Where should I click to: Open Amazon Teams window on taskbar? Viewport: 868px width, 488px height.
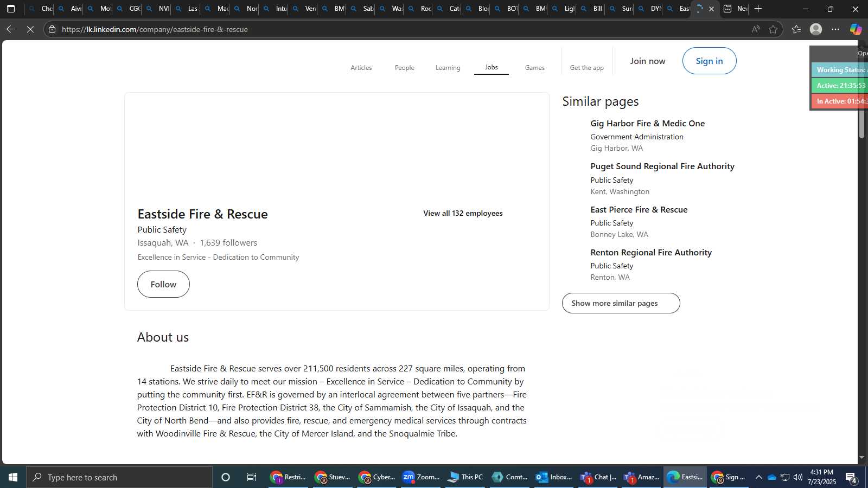point(641,477)
